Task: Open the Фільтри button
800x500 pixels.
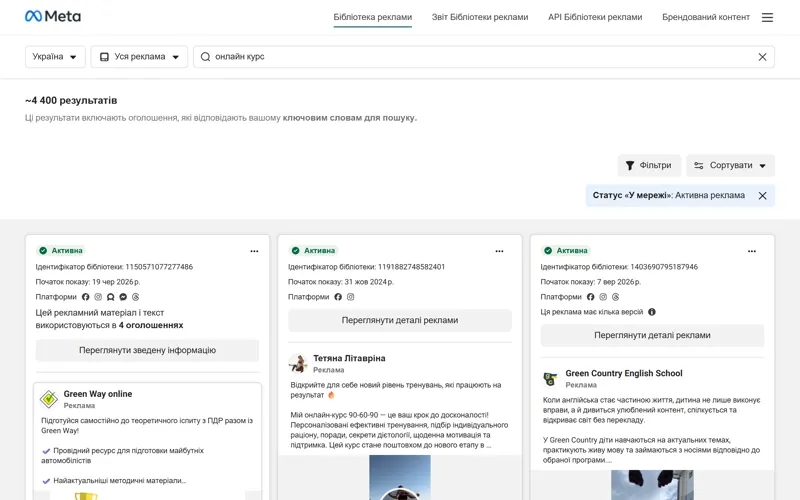Action: pyautogui.click(x=649, y=165)
